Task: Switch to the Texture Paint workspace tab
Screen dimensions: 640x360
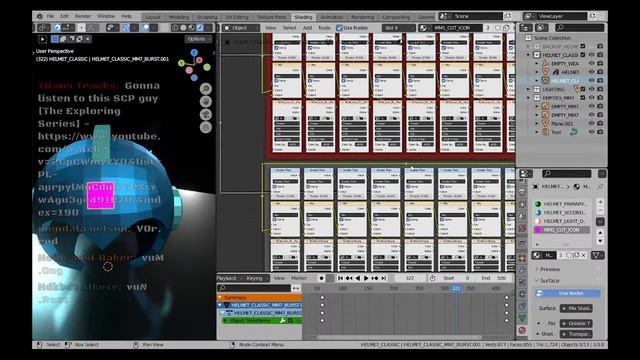Action: pos(271,17)
